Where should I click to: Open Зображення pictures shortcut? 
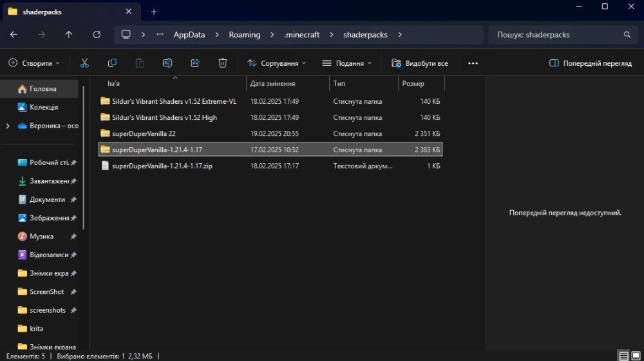click(44, 218)
